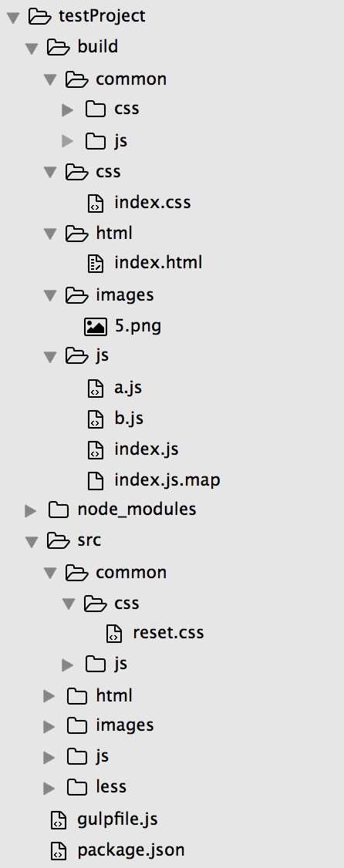
Task: Click the 5.png image file icon
Action: [x=96, y=327]
